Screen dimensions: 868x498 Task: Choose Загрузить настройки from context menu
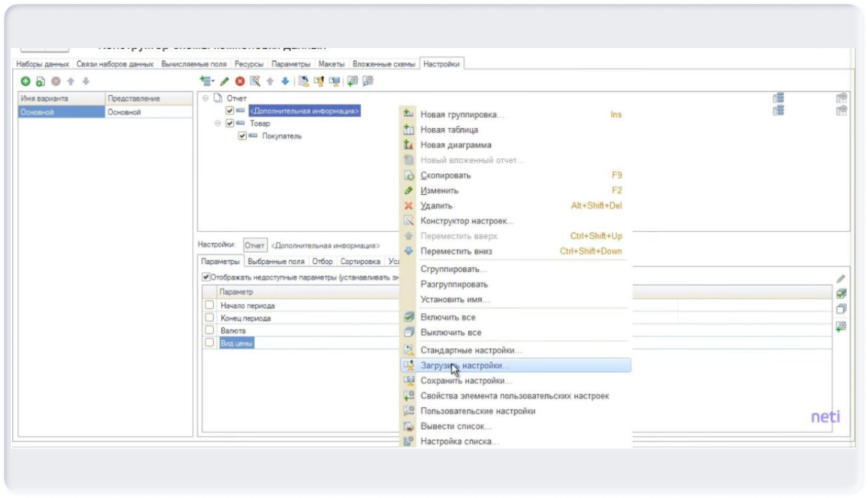tap(465, 365)
